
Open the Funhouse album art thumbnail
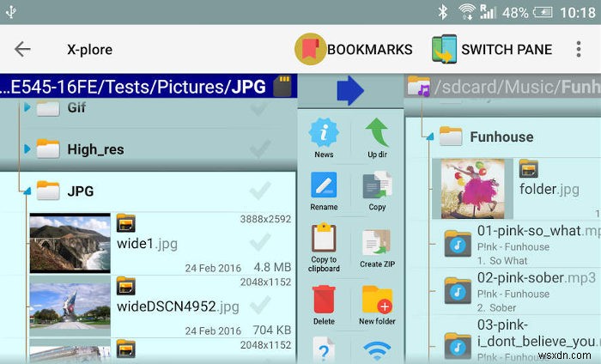[x=473, y=189]
